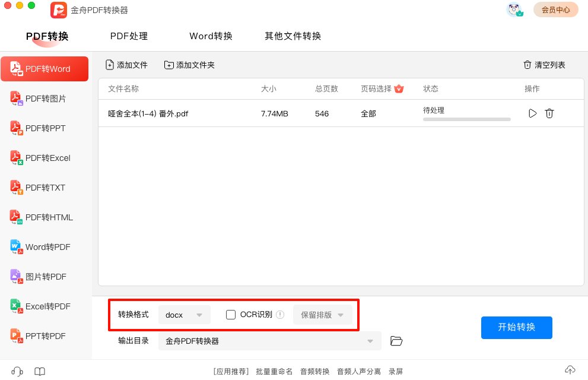
Task: Click 全部 page selection for the file
Action: pyautogui.click(x=368, y=113)
